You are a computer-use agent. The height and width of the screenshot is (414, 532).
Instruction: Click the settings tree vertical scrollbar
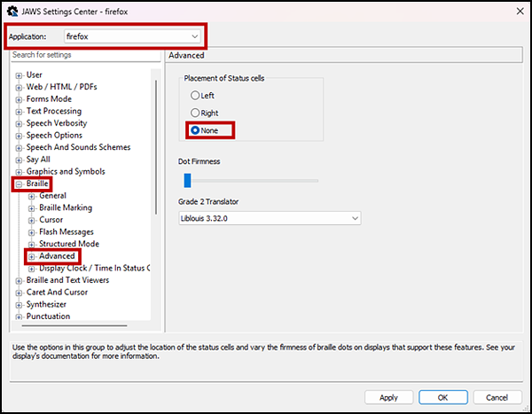pyautogui.click(x=156, y=147)
